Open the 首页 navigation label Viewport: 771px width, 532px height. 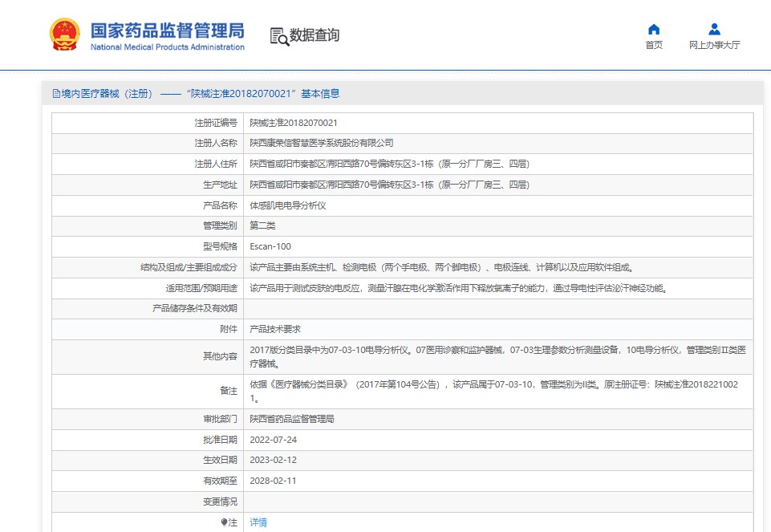(654, 45)
